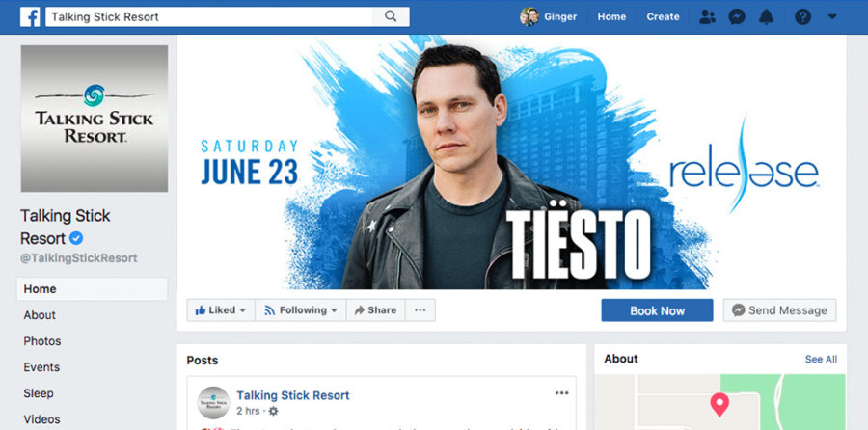Image resolution: width=868 pixels, height=430 pixels.
Task: Open the Notifications bell
Action: click(766, 16)
